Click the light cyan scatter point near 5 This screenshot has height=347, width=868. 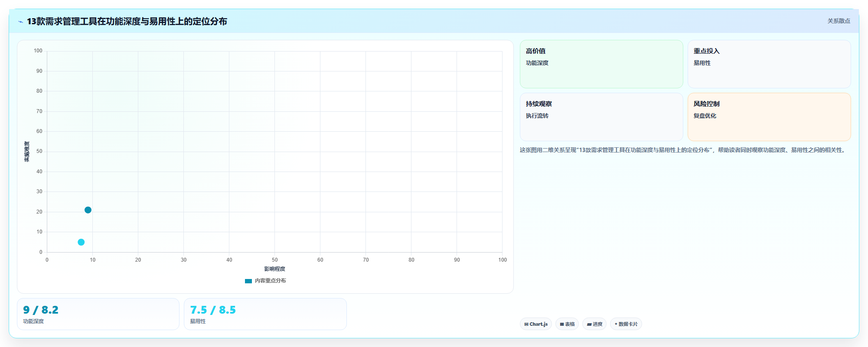[x=81, y=242]
